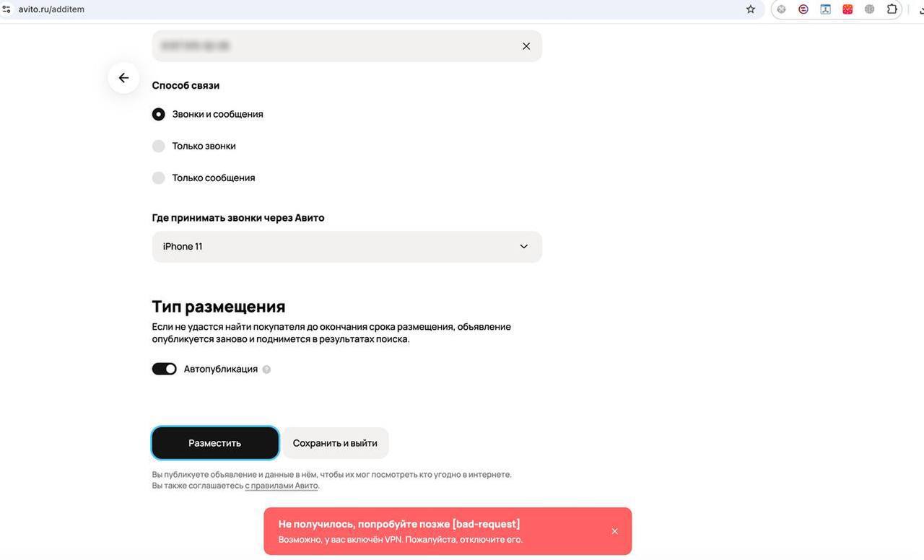Pick the Только сообщения radio option
Image resolution: width=924 pixels, height=560 pixels.
coord(159,178)
